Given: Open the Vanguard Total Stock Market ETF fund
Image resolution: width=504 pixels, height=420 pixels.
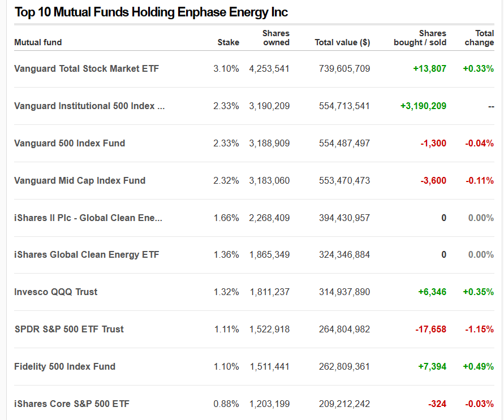Looking at the screenshot, I should coord(87,69).
